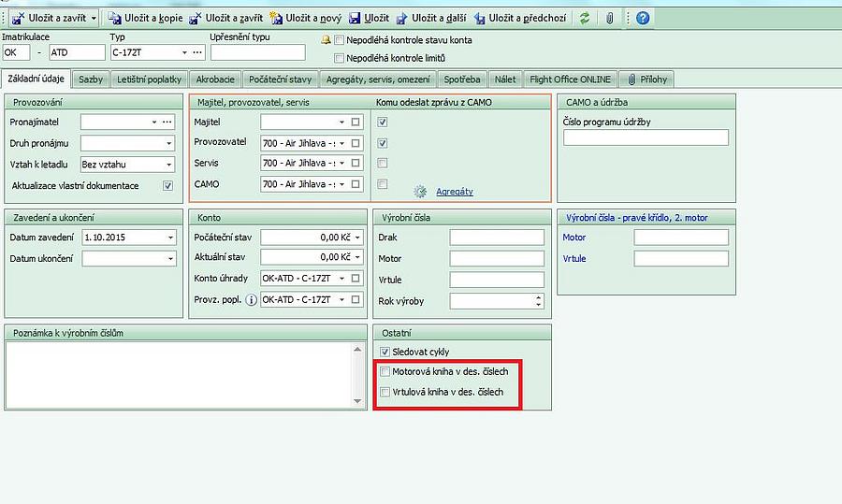The height and width of the screenshot is (504, 842).
Task: Open help with the blue question mark icon
Action: pos(643,18)
